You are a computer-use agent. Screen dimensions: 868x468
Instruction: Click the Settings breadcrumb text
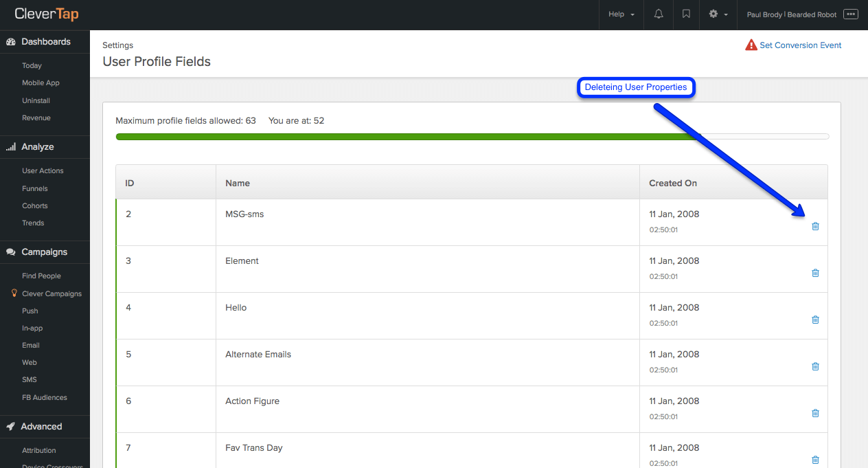[x=118, y=45]
